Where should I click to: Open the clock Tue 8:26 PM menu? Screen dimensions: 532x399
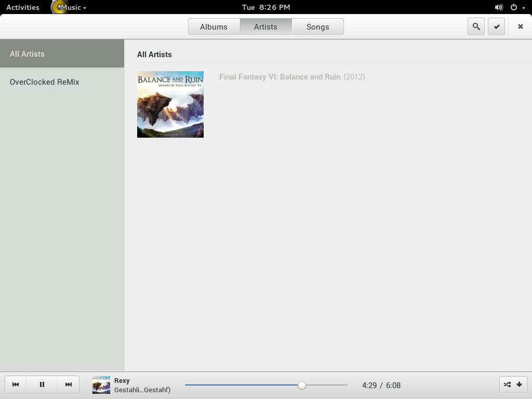(x=266, y=7)
